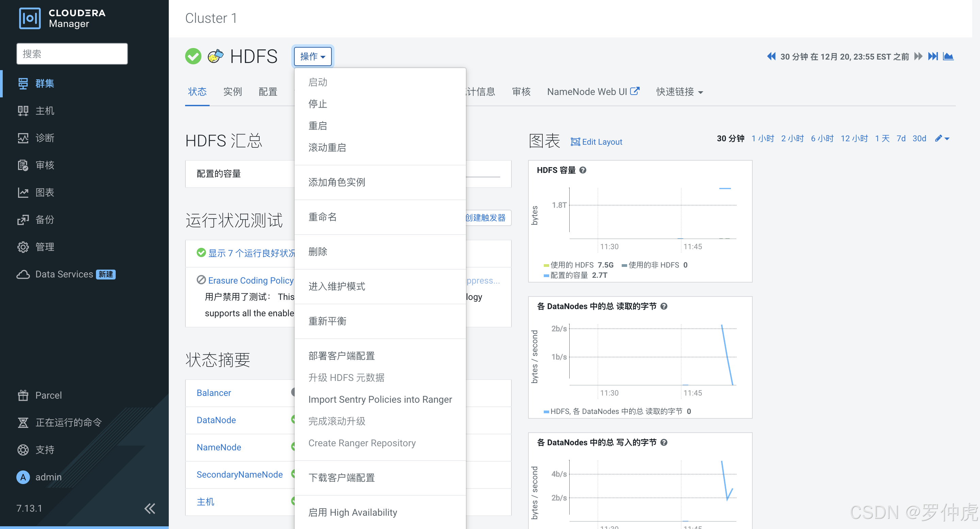980x529 pixels.
Task: Open the 诊断 diagnostics sidebar icon
Action: (23, 138)
